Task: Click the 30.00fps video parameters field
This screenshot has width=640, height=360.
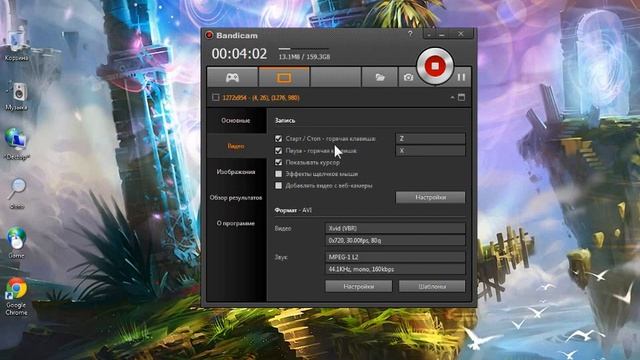Action: pyautogui.click(x=395, y=240)
